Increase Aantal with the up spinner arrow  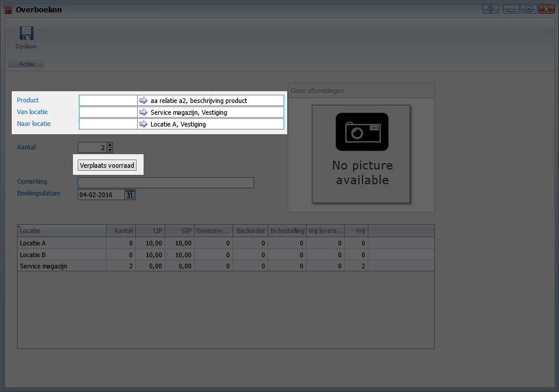click(x=110, y=145)
